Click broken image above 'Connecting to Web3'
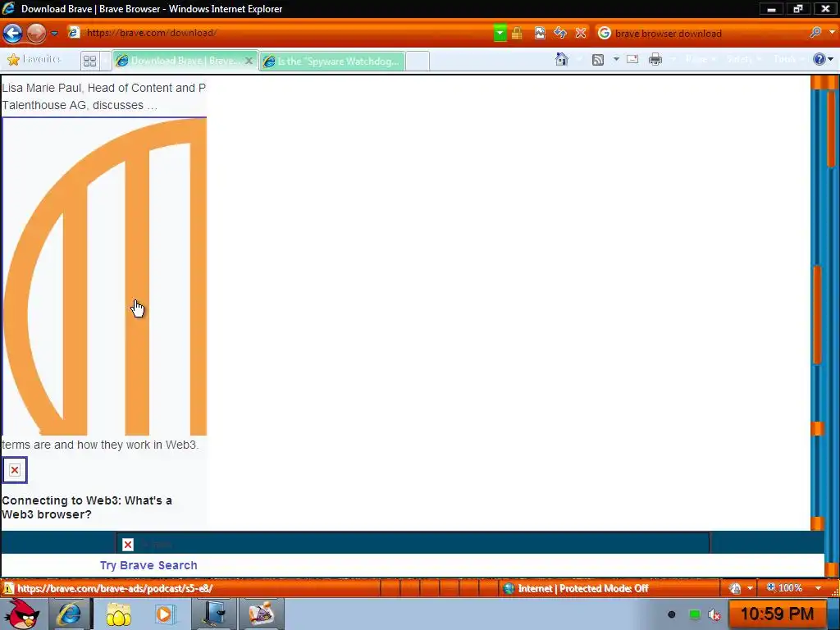This screenshot has height=630, width=840. (15, 470)
